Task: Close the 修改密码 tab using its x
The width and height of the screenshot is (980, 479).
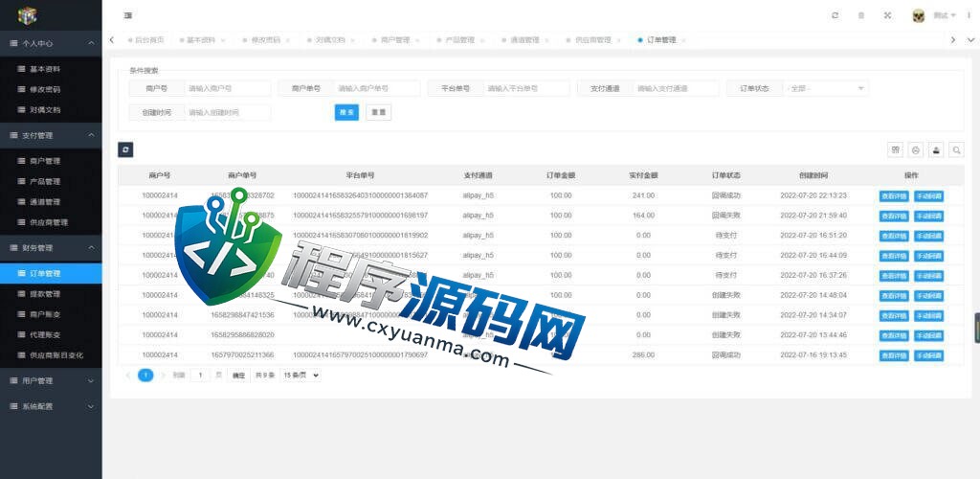Action: pyautogui.click(x=287, y=40)
